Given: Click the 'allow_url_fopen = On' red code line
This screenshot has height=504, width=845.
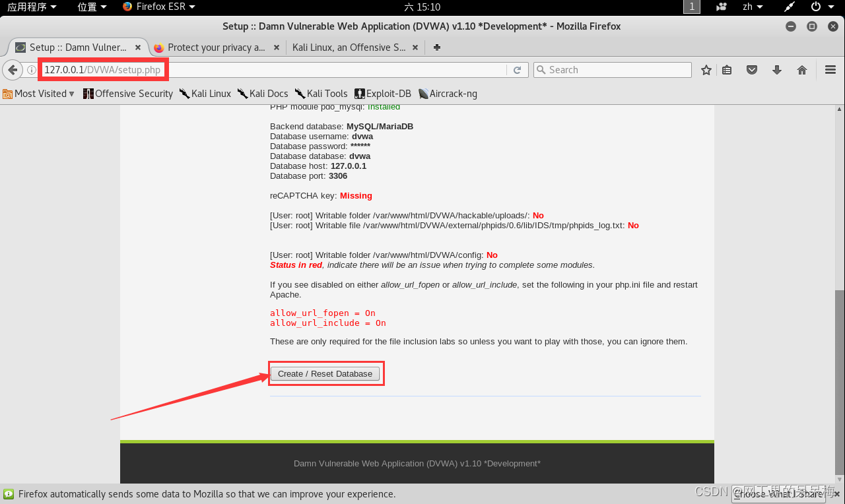Looking at the screenshot, I should (x=323, y=313).
